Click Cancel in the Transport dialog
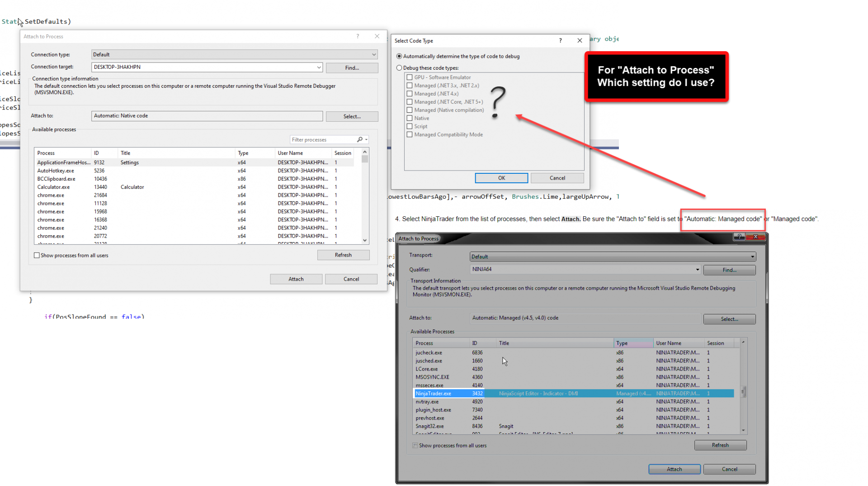The image size is (868, 486). pyautogui.click(x=729, y=469)
